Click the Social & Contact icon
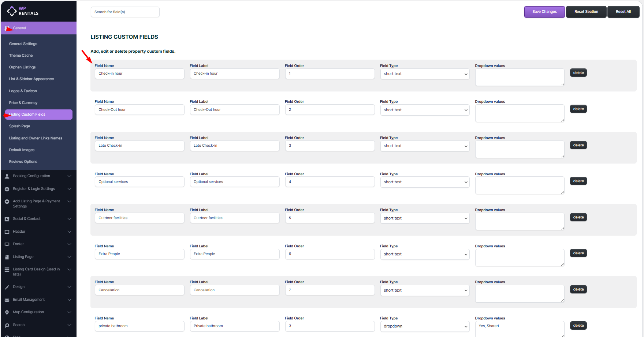 coord(7,219)
